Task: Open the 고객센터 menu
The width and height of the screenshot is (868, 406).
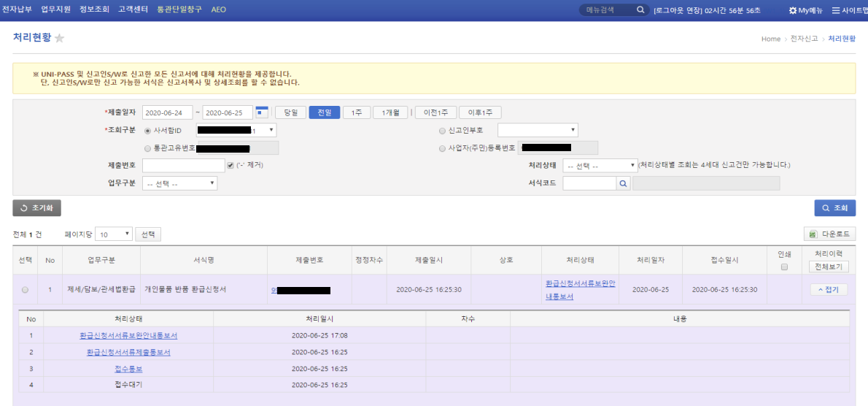Action: [x=133, y=10]
